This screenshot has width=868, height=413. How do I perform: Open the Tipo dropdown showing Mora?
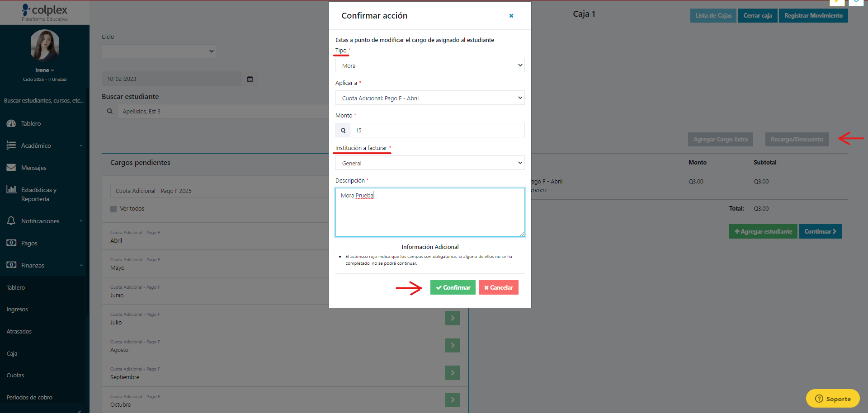point(430,66)
